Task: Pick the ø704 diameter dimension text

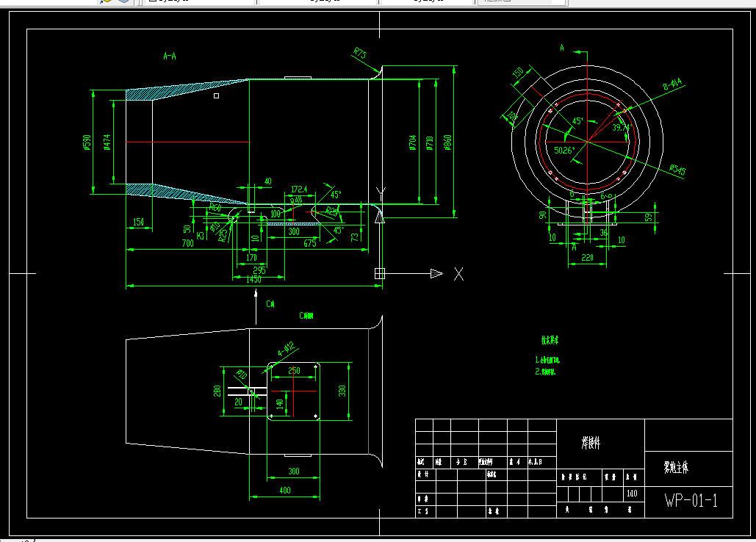Action: [412, 142]
